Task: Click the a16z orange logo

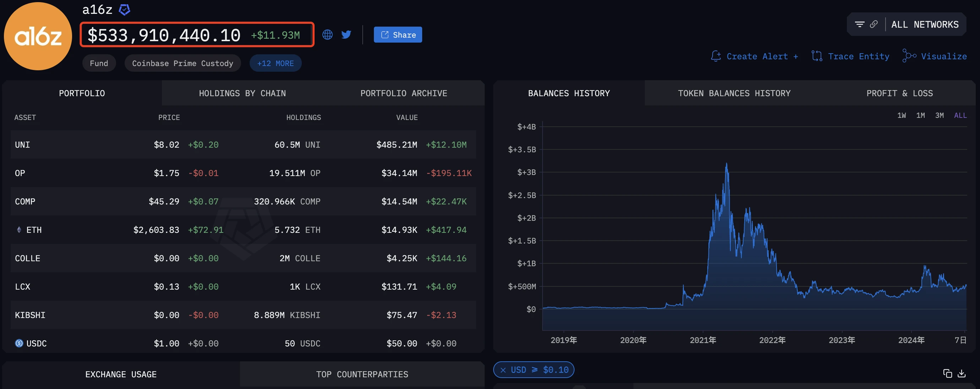Action: (38, 36)
